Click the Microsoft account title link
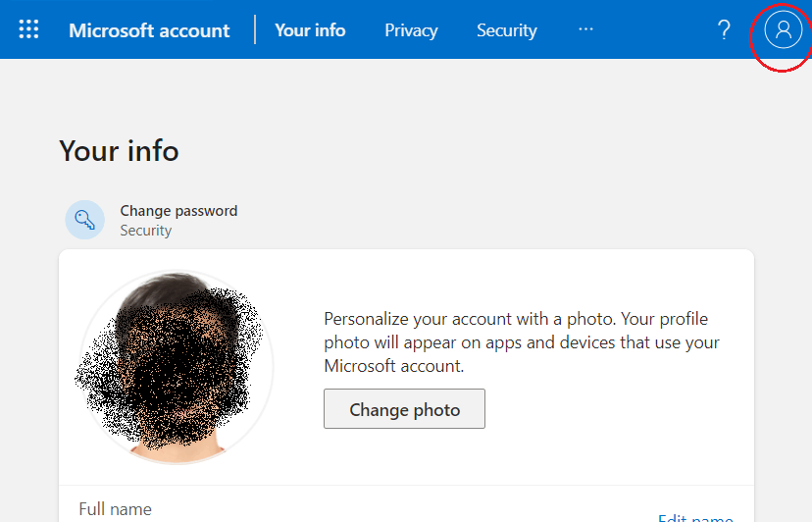 [149, 30]
